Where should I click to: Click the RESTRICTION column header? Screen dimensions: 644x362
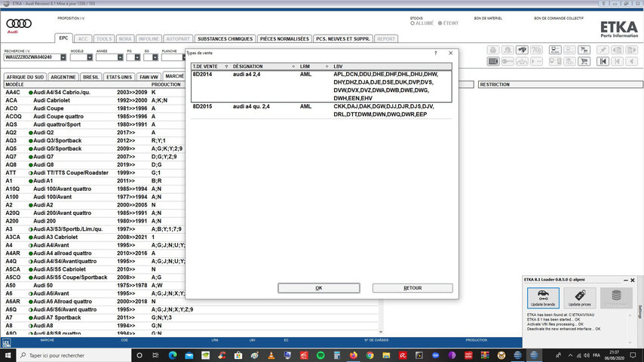tap(560, 84)
